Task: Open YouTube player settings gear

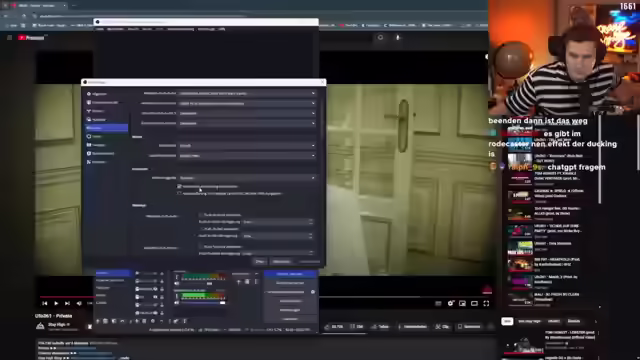Action: coord(451,303)
